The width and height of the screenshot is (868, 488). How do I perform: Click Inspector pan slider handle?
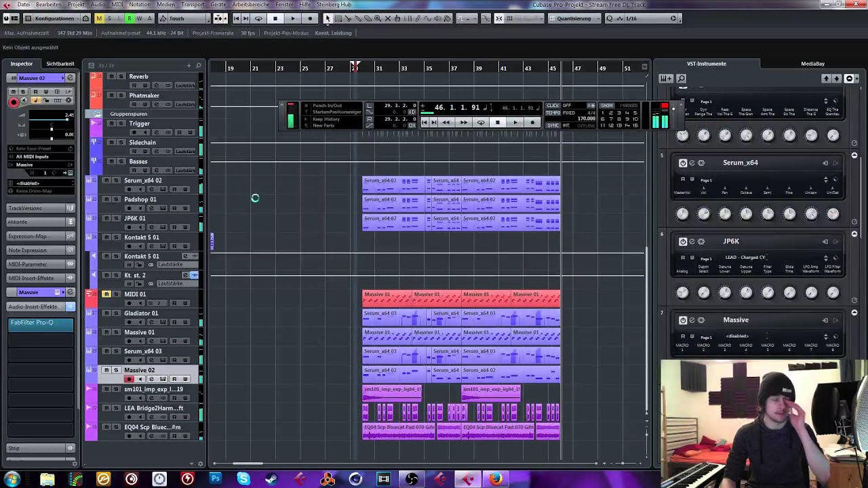pos(51,129)
